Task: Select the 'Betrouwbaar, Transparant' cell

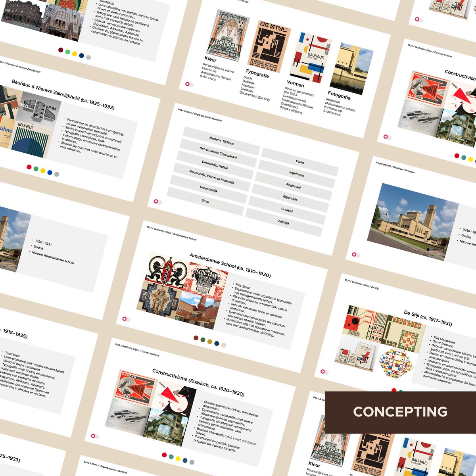Action: [x=218, y=153]
